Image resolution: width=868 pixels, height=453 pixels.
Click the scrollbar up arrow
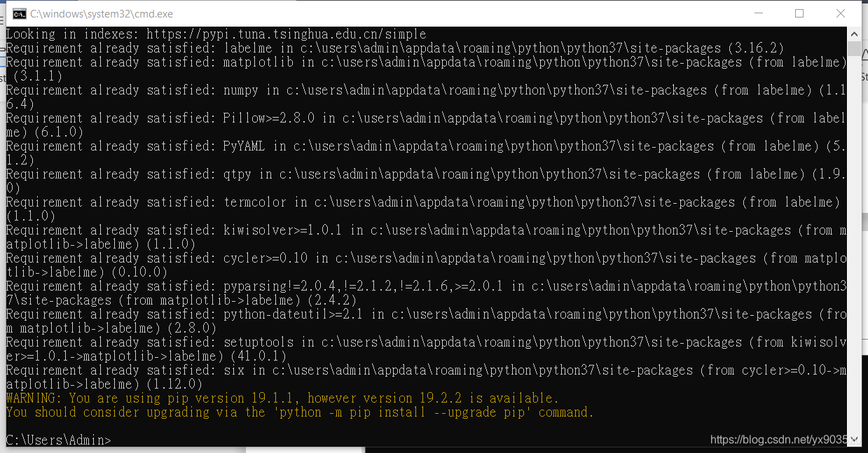854,34
